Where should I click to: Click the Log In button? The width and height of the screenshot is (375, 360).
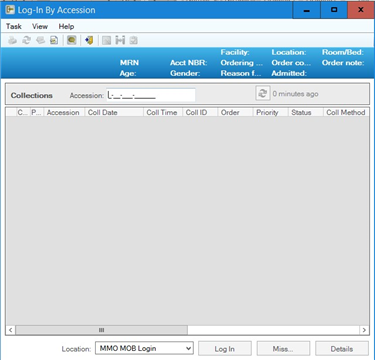[x=225, y=349]
